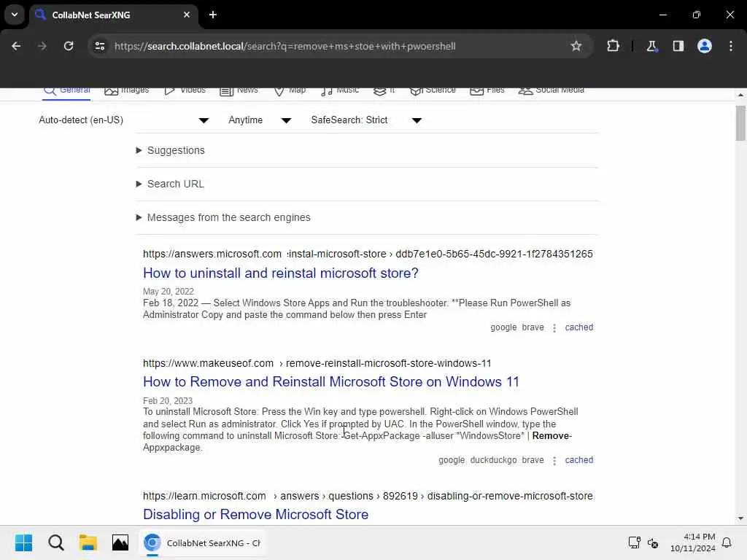Open a new browser tab
This screenshot has height=560, width=747.
tap(213, 15)
